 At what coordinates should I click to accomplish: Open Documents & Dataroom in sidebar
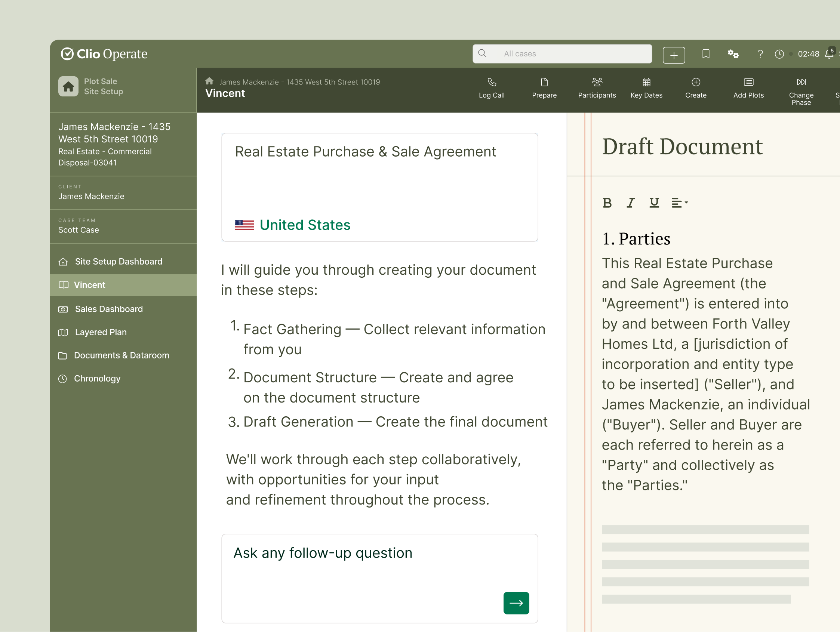click(123, 355)
